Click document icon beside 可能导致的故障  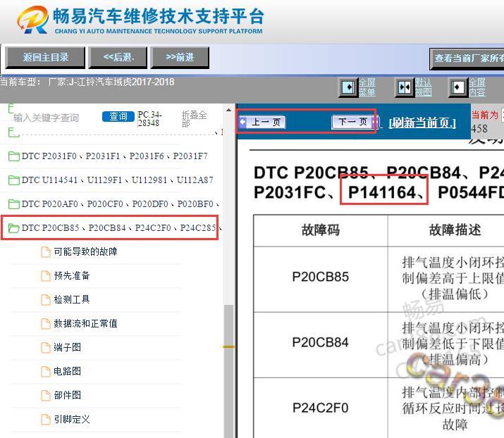pyautogui.click(x=46, y=252)
